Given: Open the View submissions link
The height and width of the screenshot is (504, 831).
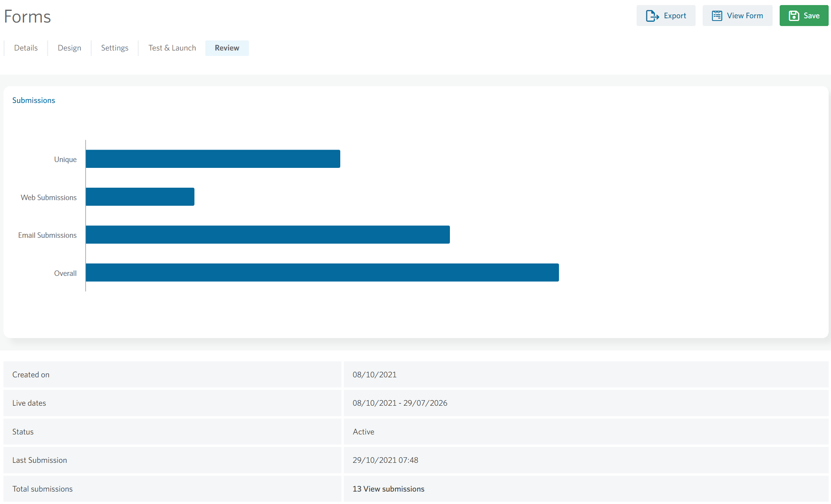Looking at the screenshot, I should [x=394, y=489].
